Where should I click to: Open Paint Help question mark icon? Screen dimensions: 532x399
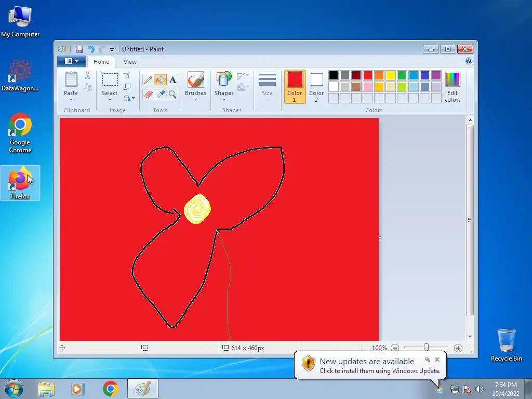click(469, 61)
